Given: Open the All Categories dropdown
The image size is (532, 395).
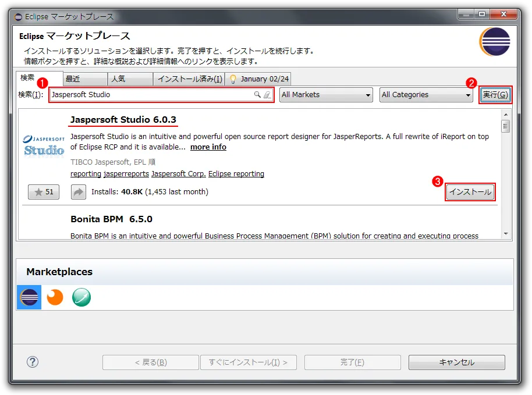Looking at the screenshot, I should point(426,95).
